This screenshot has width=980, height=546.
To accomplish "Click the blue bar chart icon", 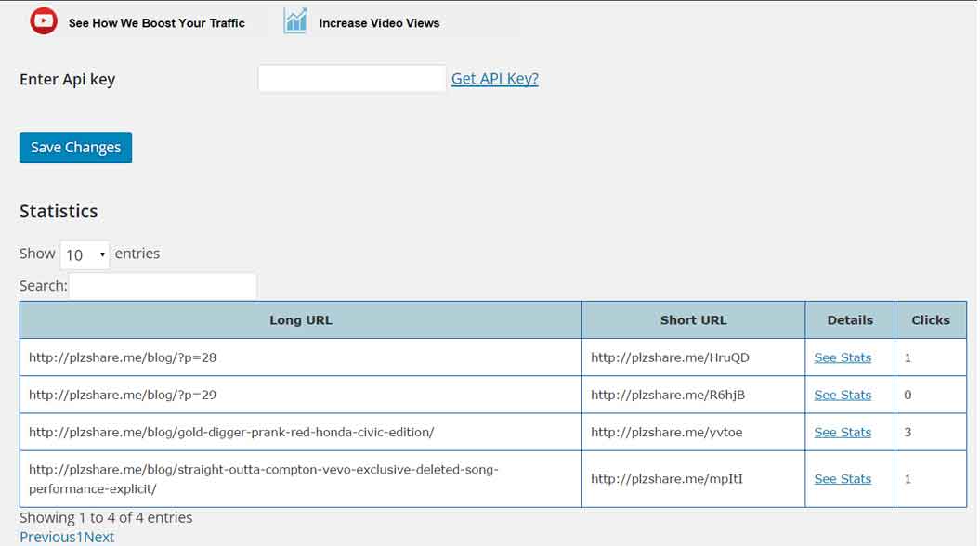I will [x=295, y=21].
